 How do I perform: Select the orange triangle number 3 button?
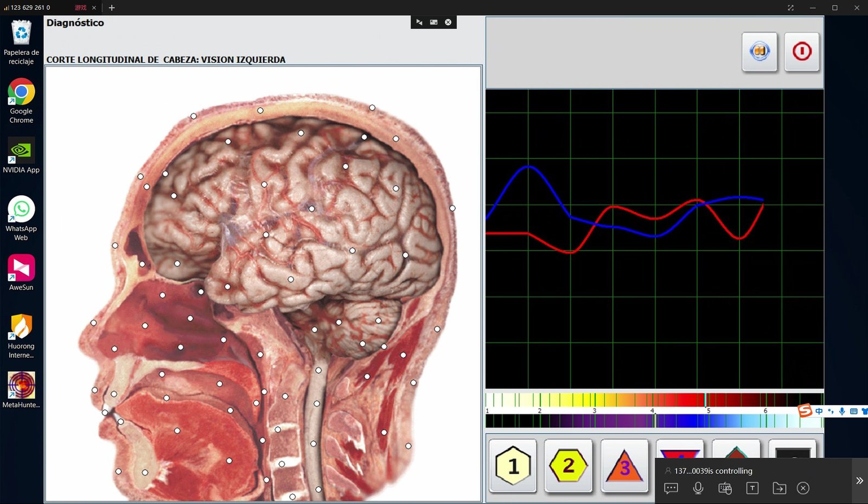(x=624, y=465)
